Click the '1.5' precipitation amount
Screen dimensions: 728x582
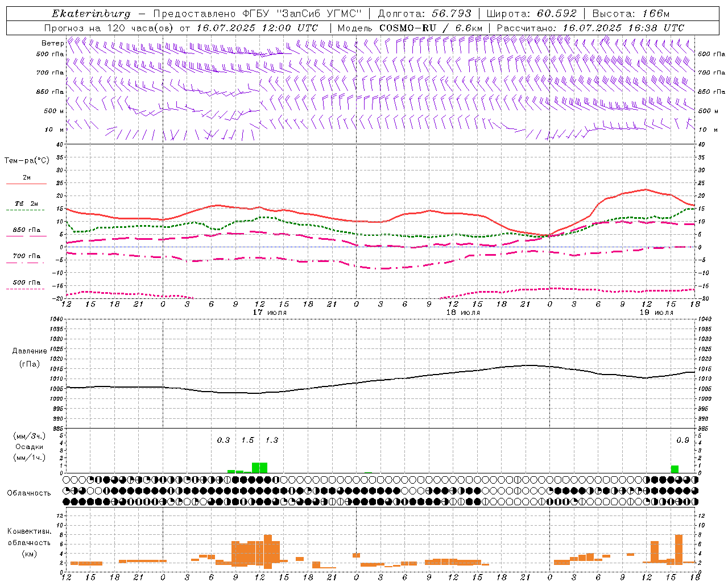point(247,440)
